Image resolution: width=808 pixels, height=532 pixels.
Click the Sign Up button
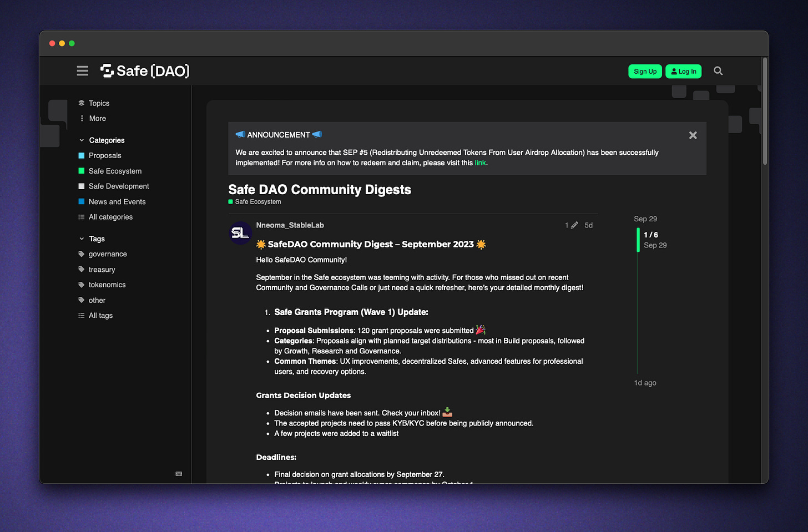(645, 72)
